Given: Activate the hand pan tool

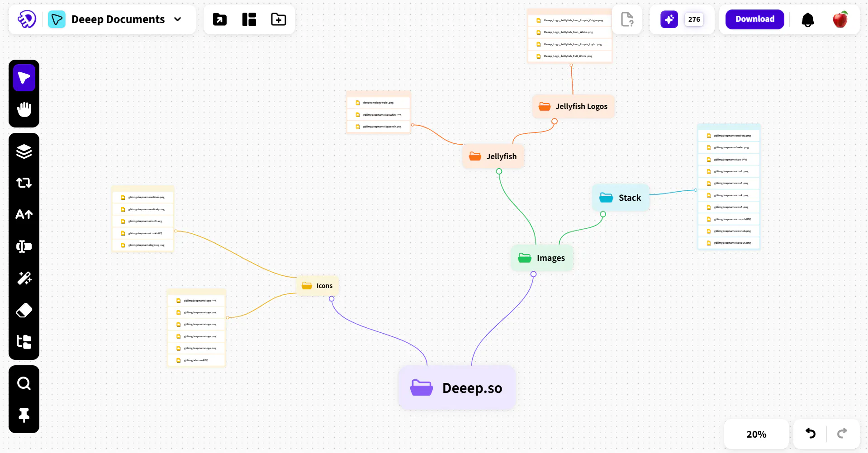Looking at the screenshot, I should 24,109.
